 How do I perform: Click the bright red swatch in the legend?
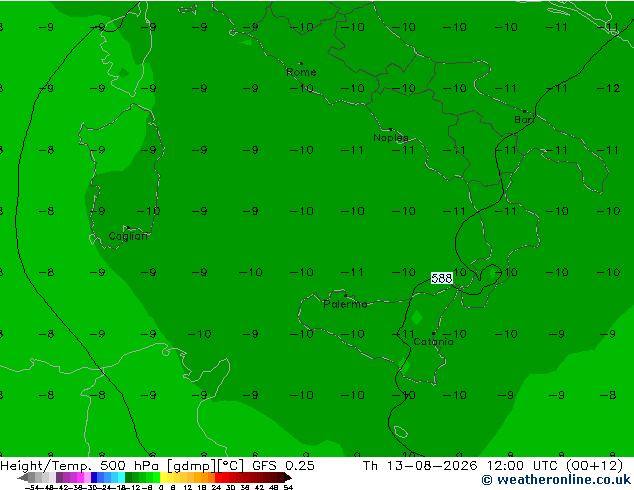click(x=218, y=477)
